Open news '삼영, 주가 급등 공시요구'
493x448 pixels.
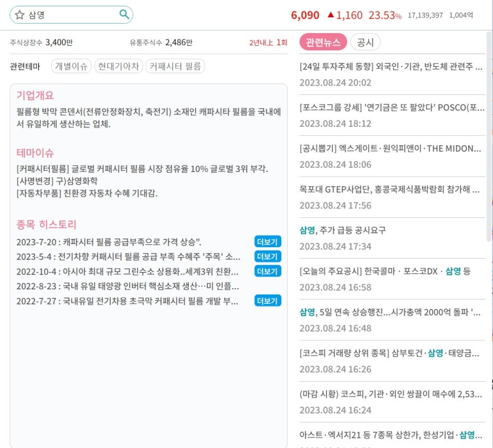click(x=342, y=230)
